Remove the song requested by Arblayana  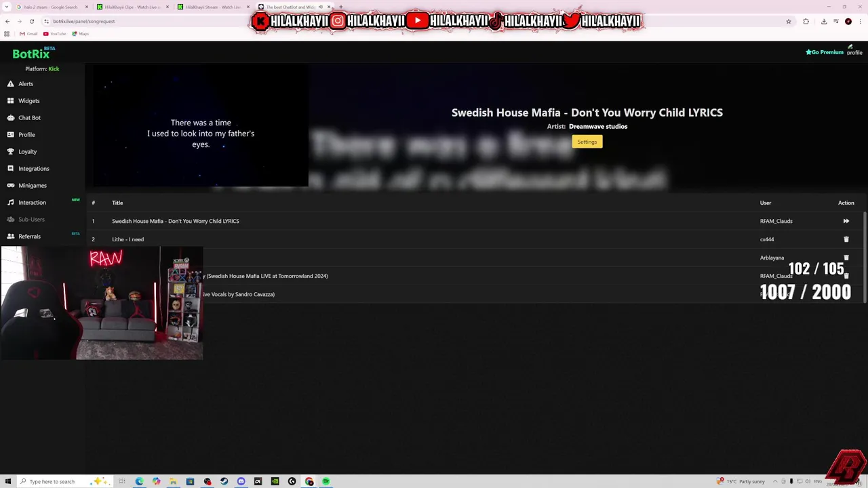[846, 258]
